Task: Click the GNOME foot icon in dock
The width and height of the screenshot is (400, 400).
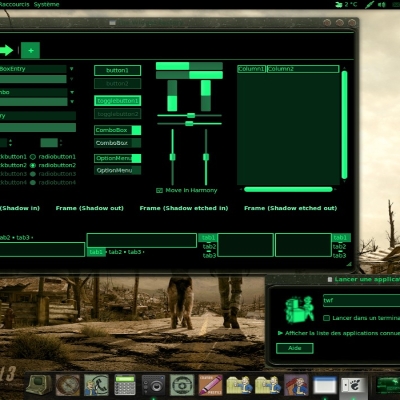Action: (x=353, y=386)
